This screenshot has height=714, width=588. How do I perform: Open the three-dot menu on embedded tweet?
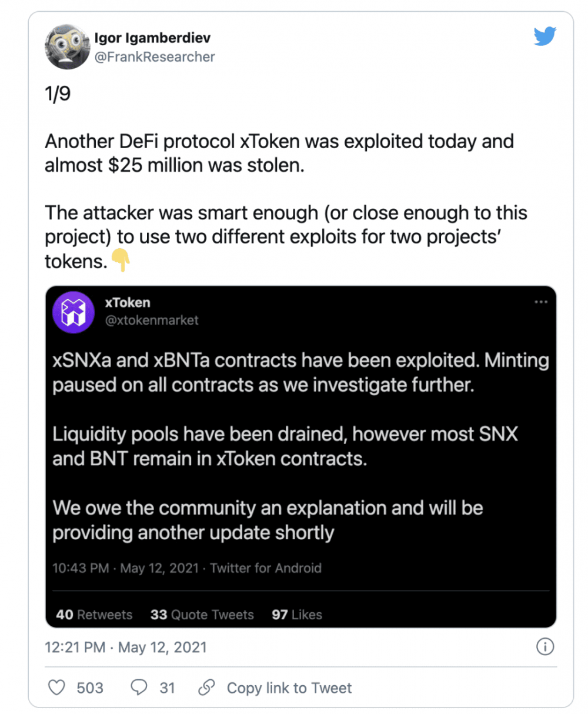click(x=542, y=302)
